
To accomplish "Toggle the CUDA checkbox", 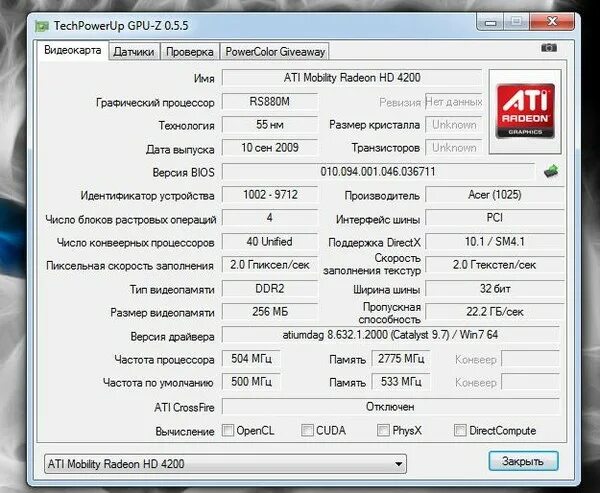I will coord(307,430).
